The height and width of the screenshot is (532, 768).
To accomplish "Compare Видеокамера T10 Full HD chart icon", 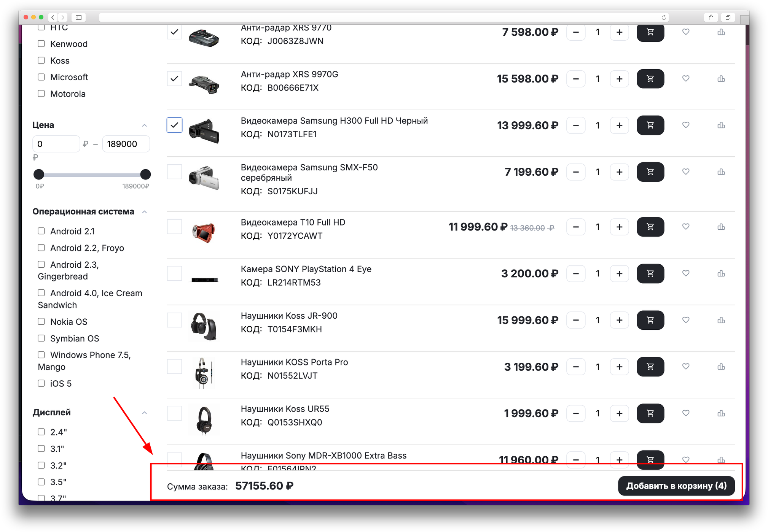I will click(721, 227).
